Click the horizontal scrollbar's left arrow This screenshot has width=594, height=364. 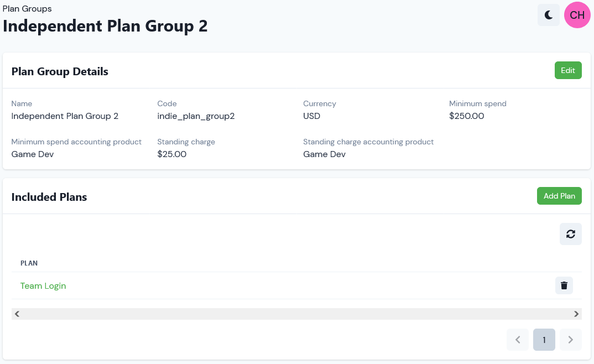[17, 314]
